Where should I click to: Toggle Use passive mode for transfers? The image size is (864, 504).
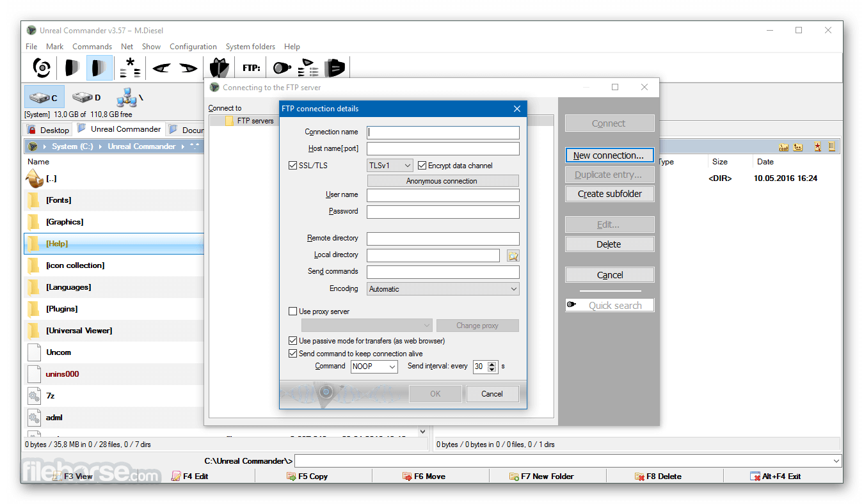click(293, 341)
